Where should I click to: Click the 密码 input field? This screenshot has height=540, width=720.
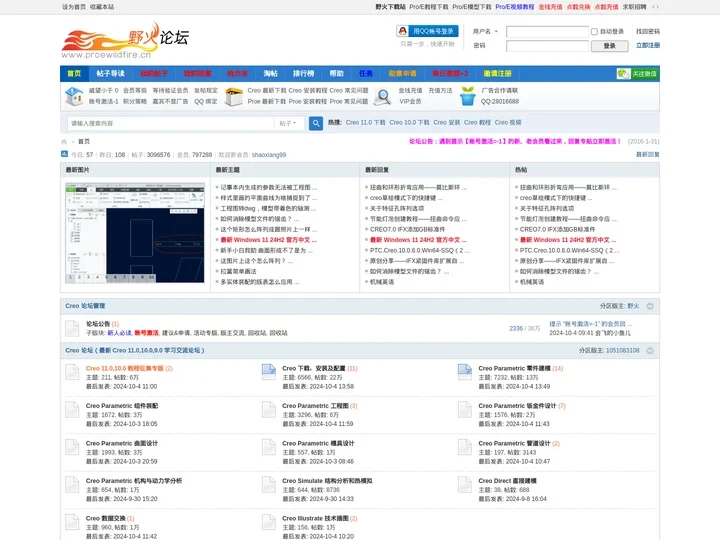[x=547, y=46]
